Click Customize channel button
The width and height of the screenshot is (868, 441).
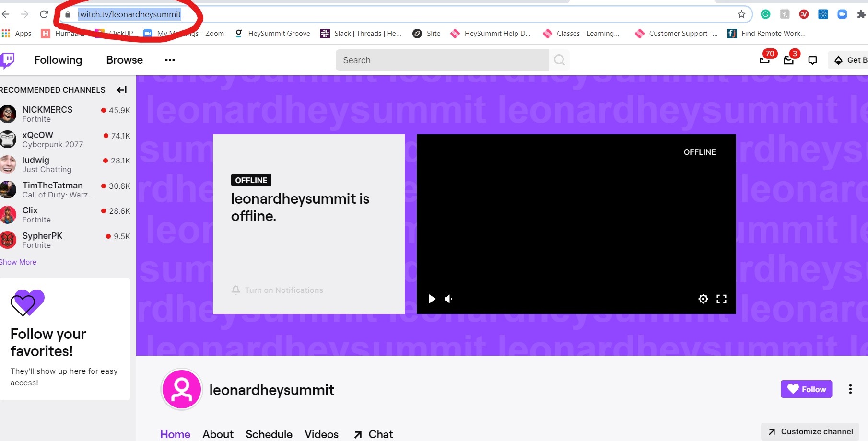click(810, 431)
